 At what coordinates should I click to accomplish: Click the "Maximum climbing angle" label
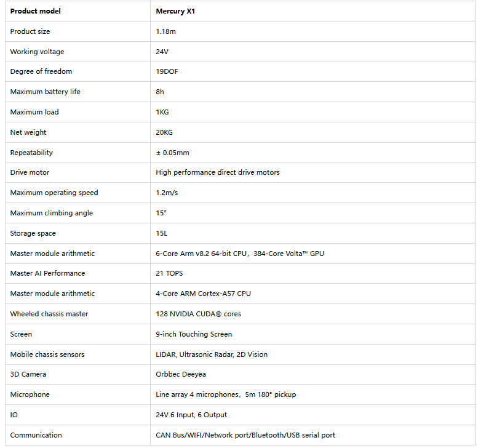pos(51,213)
